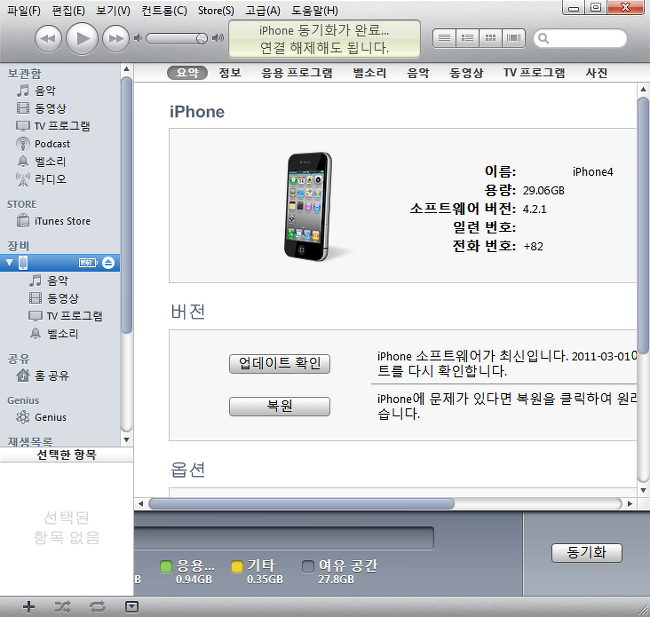
Task: Switch to album list view
Action: pos(467,39)
